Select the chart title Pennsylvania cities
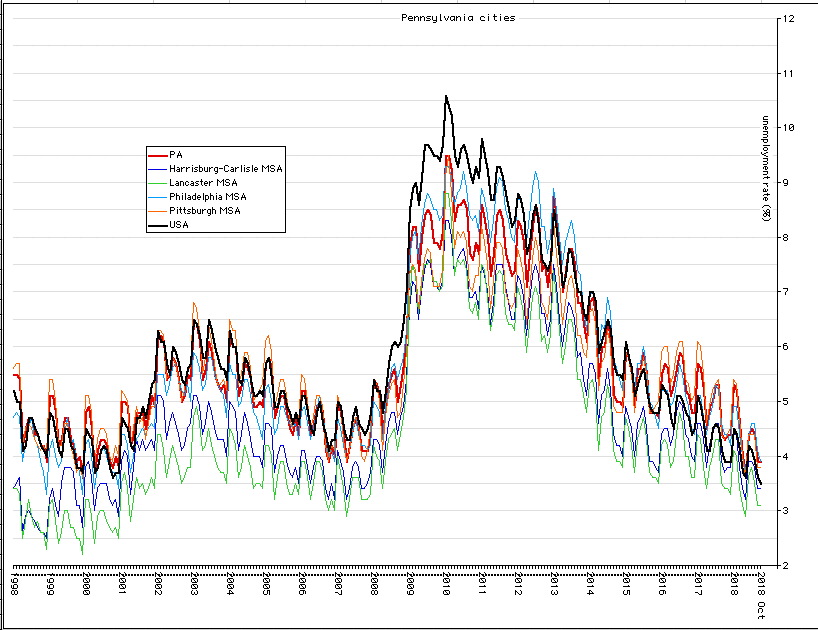 (458, 16)
